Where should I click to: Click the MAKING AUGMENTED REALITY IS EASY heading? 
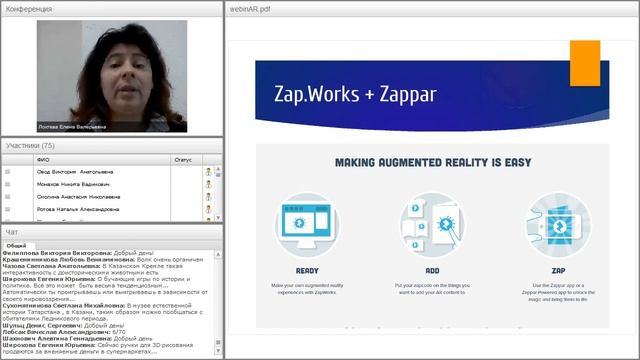pos(433,162)
